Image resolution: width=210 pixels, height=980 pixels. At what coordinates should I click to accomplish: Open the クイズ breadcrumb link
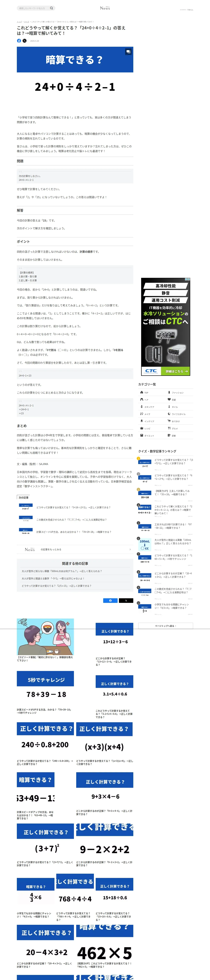(26, 22)
